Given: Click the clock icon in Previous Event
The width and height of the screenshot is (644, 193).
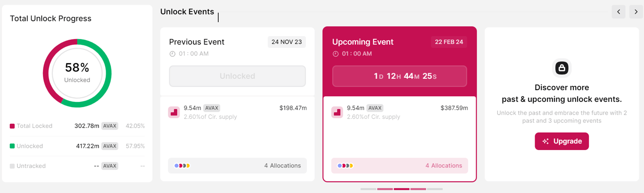Looking at the screenshot, I should (x=173, y=54).
